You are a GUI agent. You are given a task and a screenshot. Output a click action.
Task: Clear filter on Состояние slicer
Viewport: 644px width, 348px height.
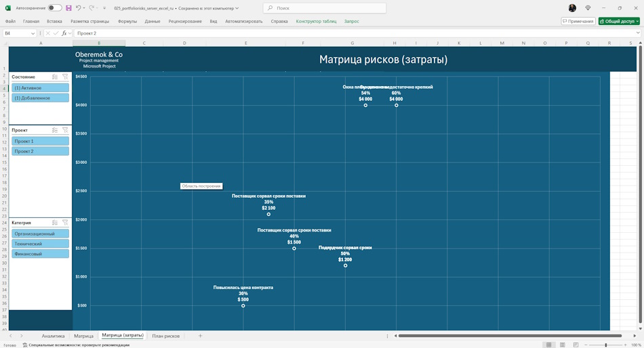65,77
